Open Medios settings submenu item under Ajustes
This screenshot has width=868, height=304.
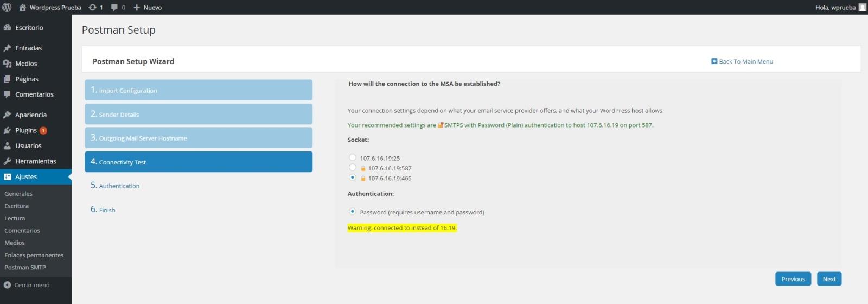click(15, 243)
